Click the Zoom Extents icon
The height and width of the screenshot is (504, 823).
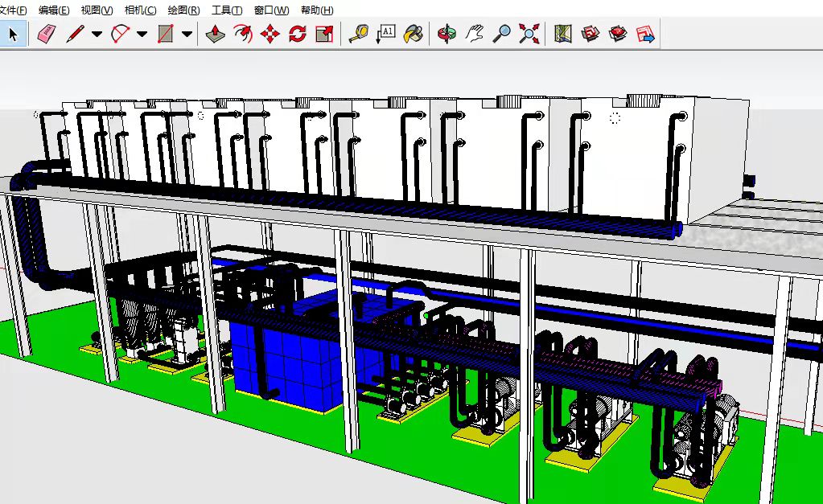(x=529, y=34)
